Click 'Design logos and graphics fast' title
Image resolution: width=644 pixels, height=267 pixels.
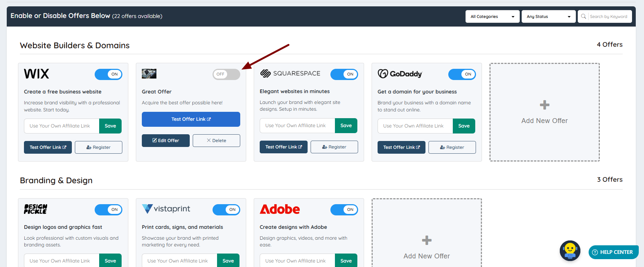pyautogui.click(x=63, y=227)
